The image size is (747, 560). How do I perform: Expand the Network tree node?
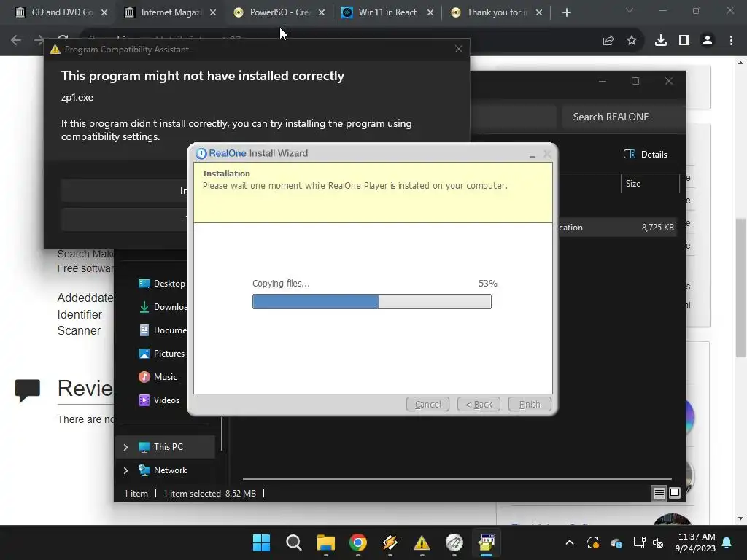(125, 470)
